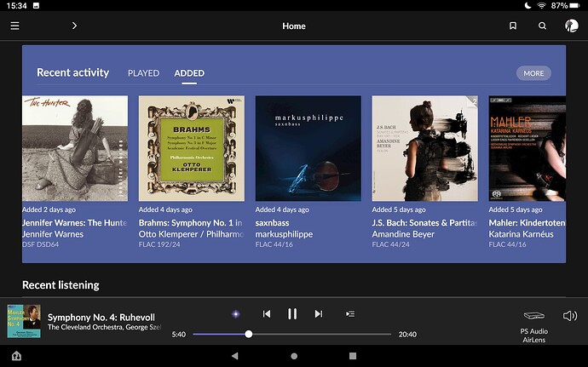Screen dimensions: 588x367
Task: Open the search magnifier
Action: (542, 26)
